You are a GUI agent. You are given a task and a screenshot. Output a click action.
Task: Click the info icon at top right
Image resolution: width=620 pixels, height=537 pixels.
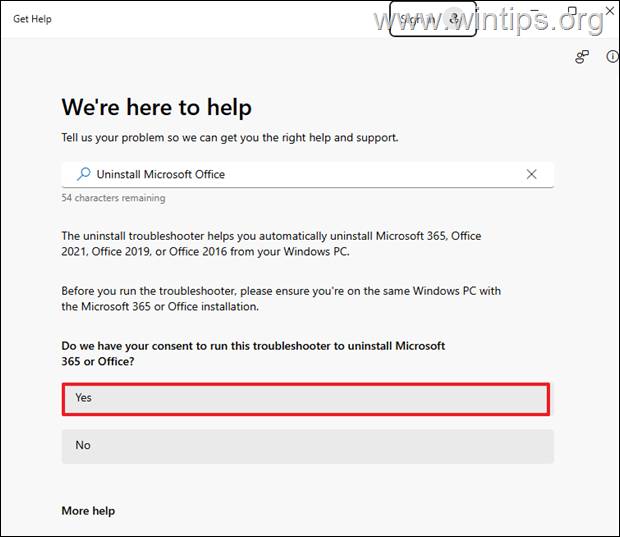coord(612,57)
